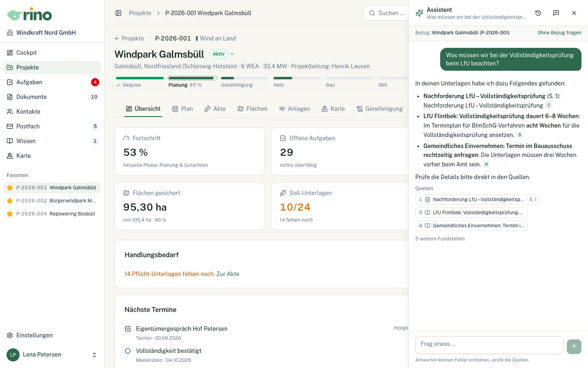Open Dokumente in sidebar
The height and width of the screenshot is (368, 588).
click(52, 97)
